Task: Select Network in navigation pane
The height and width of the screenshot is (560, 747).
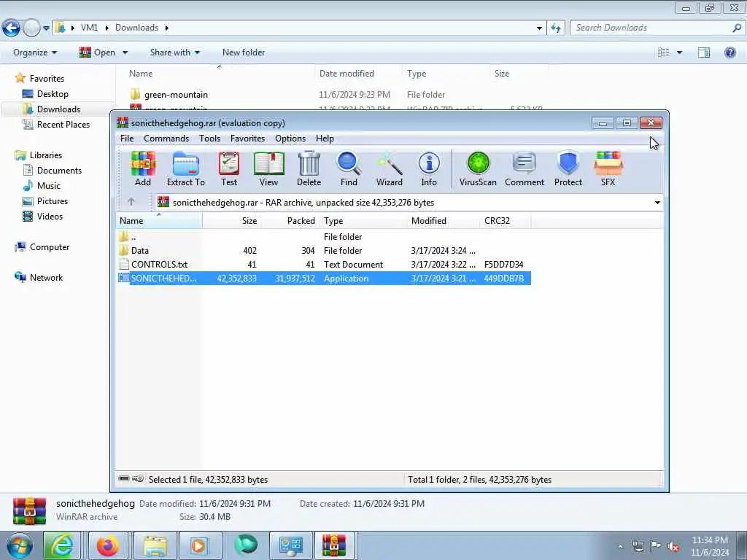Action: (x=46, y=278)
